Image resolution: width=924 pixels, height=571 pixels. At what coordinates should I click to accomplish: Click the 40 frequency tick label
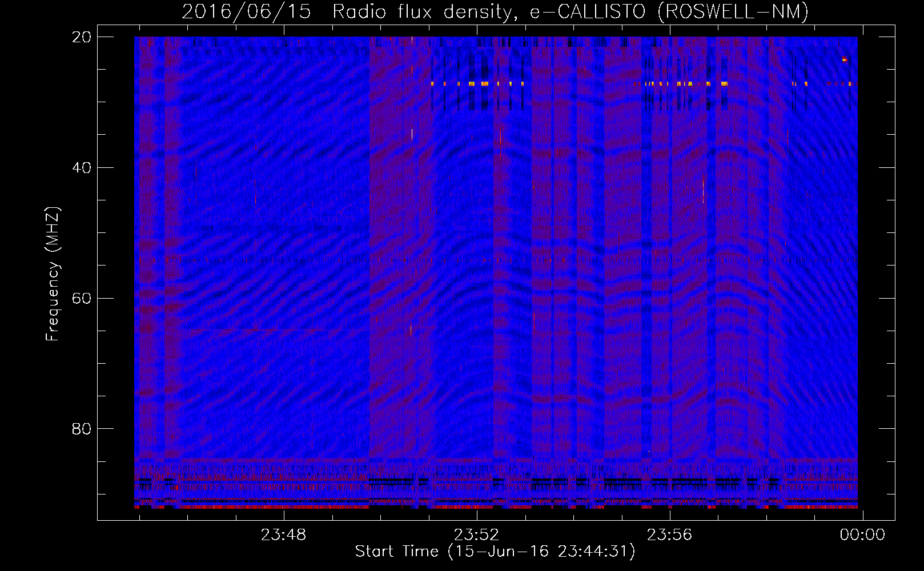82,168
